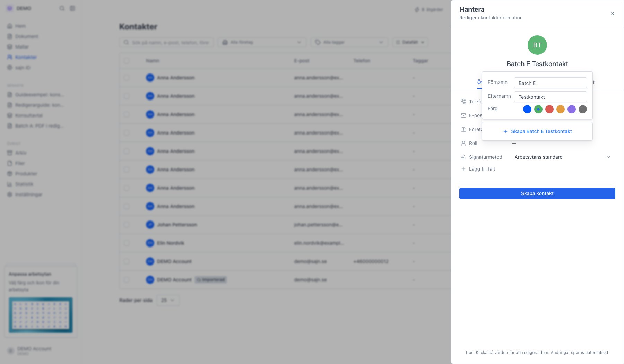Click the plus icon beside Lägg till fält
624x364 pixels.
[x=463, y=169]
